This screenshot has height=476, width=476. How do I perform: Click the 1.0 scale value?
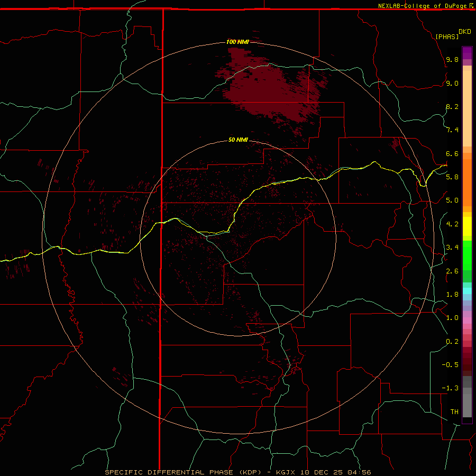pyautogui.click(x=452, y=318)
